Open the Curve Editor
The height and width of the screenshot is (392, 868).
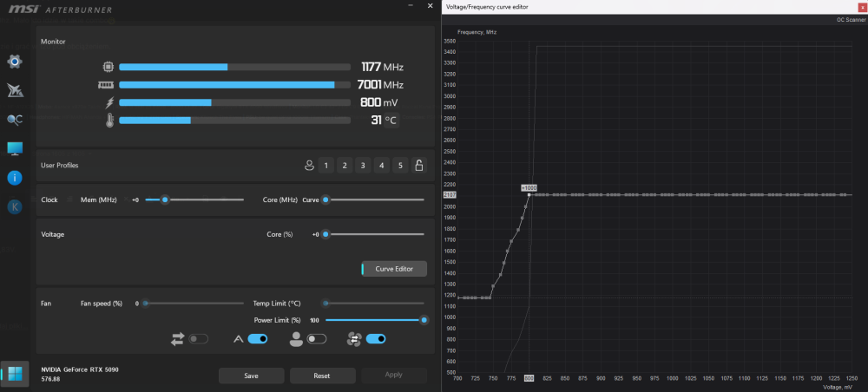[x=395, y=269]
